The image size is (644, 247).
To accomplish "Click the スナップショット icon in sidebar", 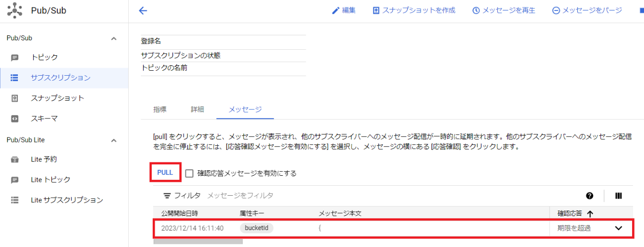I will pos(15,98).
